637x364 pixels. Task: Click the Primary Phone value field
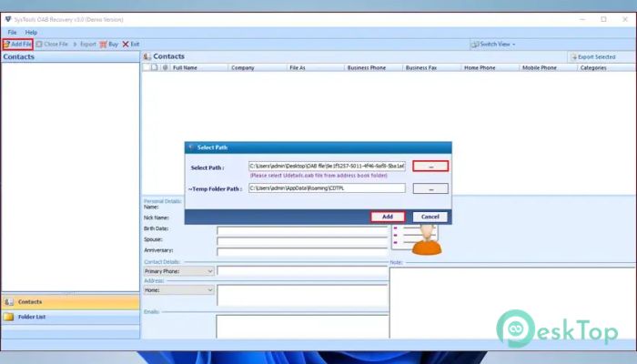point(302,271)
